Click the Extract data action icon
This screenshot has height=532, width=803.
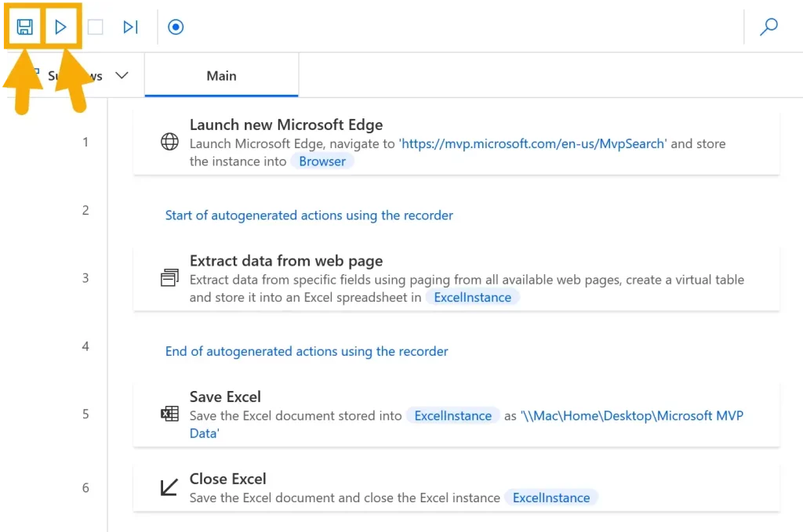click(x=169, y=278)
